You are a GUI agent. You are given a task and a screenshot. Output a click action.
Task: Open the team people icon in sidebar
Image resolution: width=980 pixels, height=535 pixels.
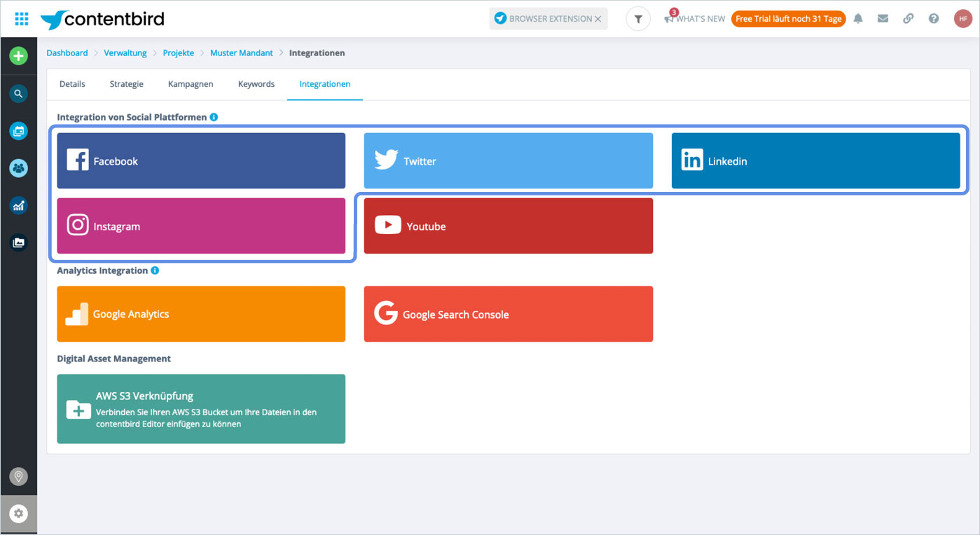[19, 168]
